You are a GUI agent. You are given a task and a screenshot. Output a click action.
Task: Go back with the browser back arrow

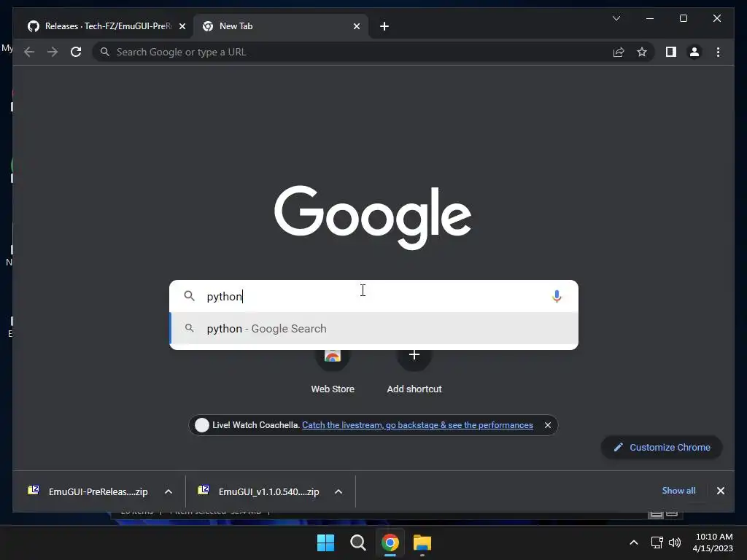pyautogui.click(x=29, y=52)
